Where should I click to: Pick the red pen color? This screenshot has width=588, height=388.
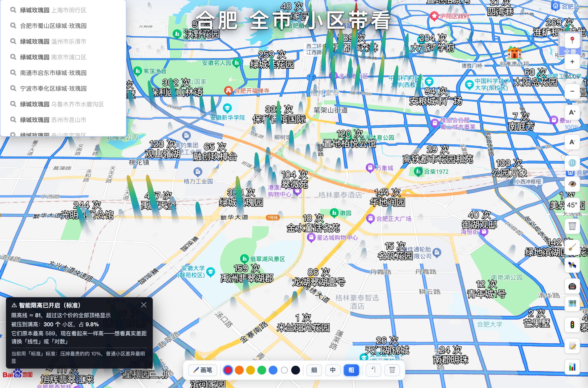pos(228,370)
